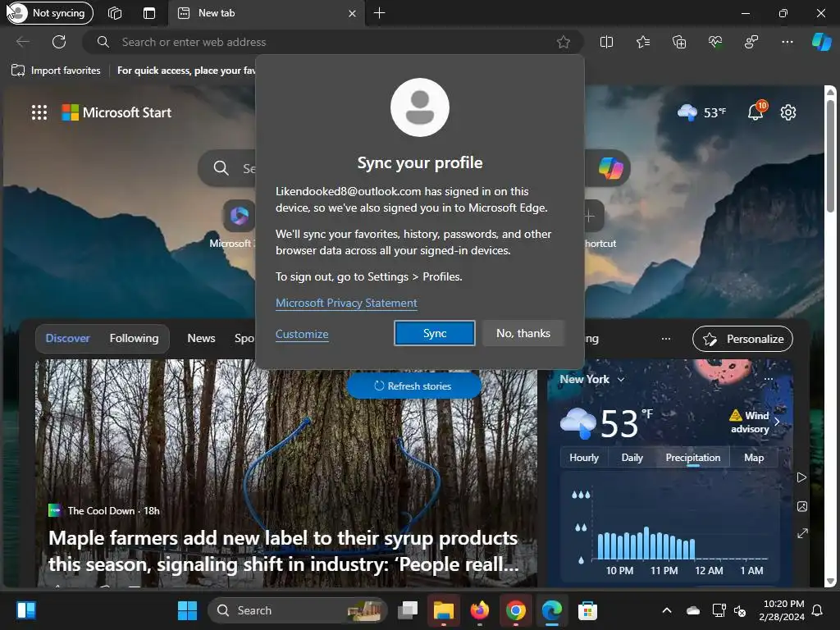Screen dimensions: 840x630
Task: Open the Collections icon
Action: pyautogui.click(x=678, y=42)
